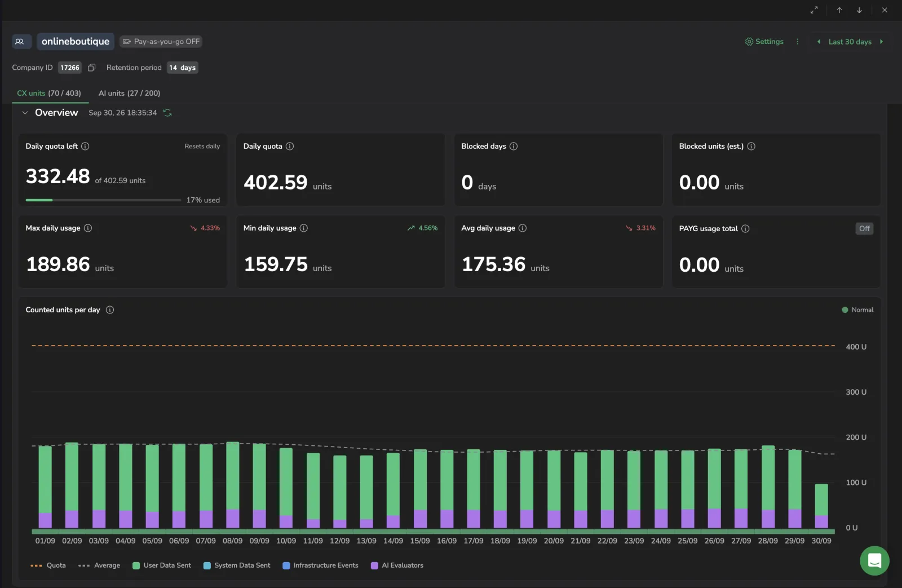Open the Settings gear link

tap(764, 42)
